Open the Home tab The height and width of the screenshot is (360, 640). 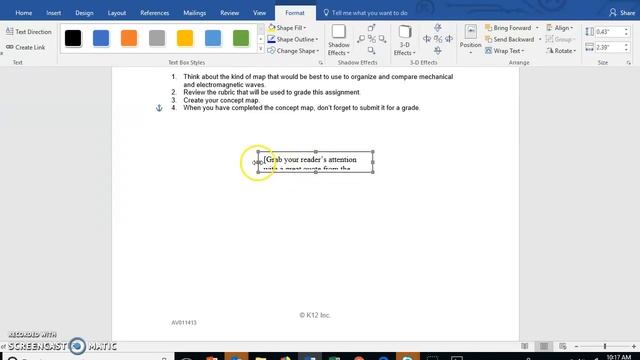coord(24,13)
